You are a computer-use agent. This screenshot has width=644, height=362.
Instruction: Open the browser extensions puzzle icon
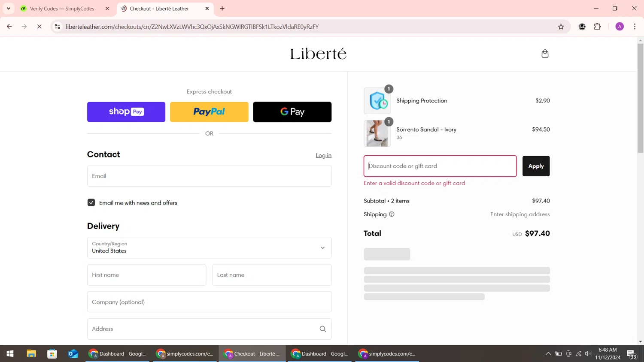597,27
